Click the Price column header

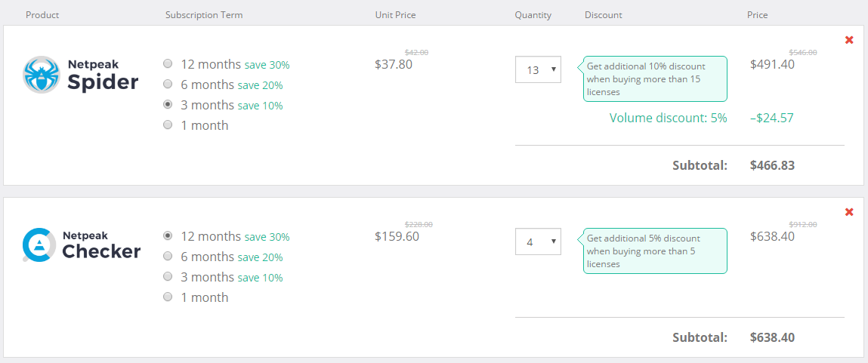click(x=757, y=15)
